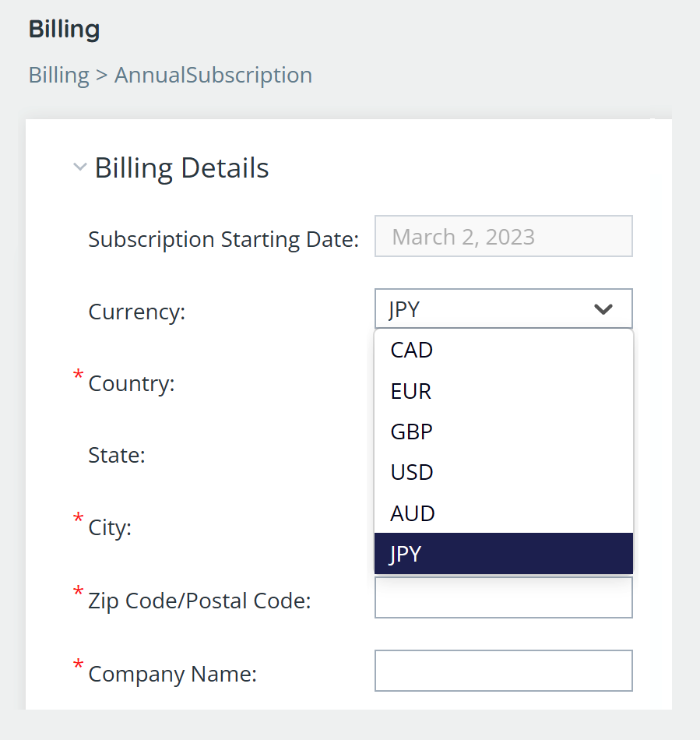
Task: Click the State field label
Action: pyautogui.click(x=117, y=456)
